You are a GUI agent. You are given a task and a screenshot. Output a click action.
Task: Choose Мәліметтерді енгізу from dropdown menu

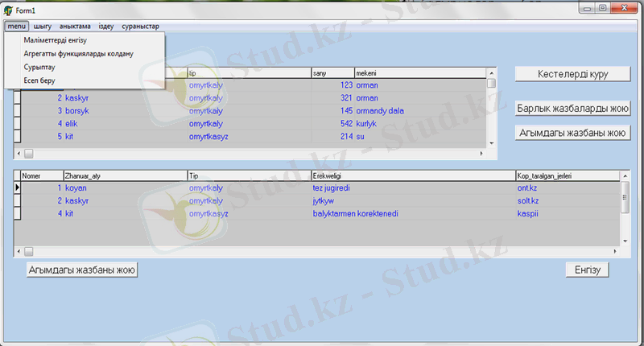point(85,40)
